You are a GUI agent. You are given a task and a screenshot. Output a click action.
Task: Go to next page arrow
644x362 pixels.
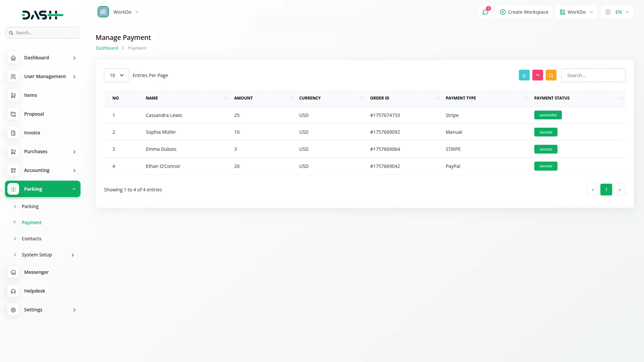tap(620, 190)
